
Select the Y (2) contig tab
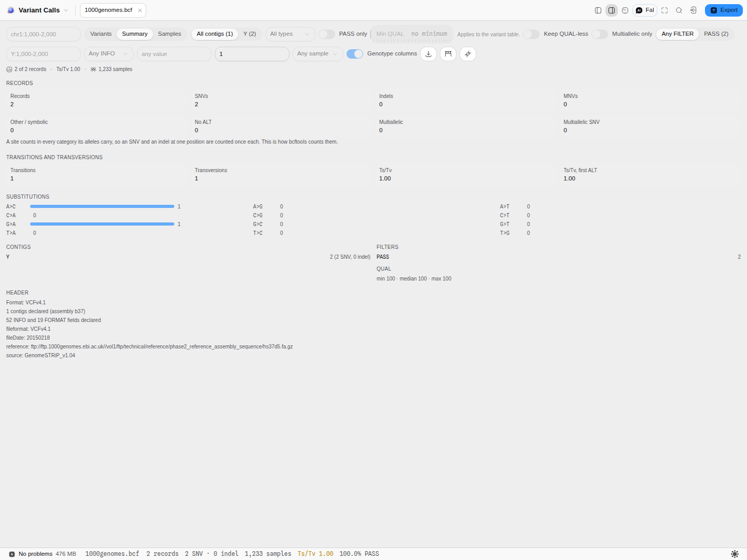pos(250,34)
